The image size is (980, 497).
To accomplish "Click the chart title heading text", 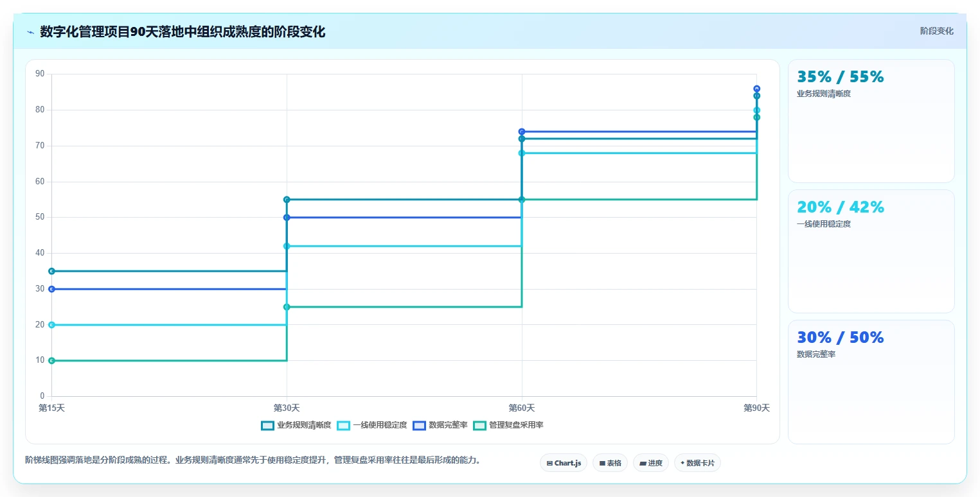I will [183, 32].
